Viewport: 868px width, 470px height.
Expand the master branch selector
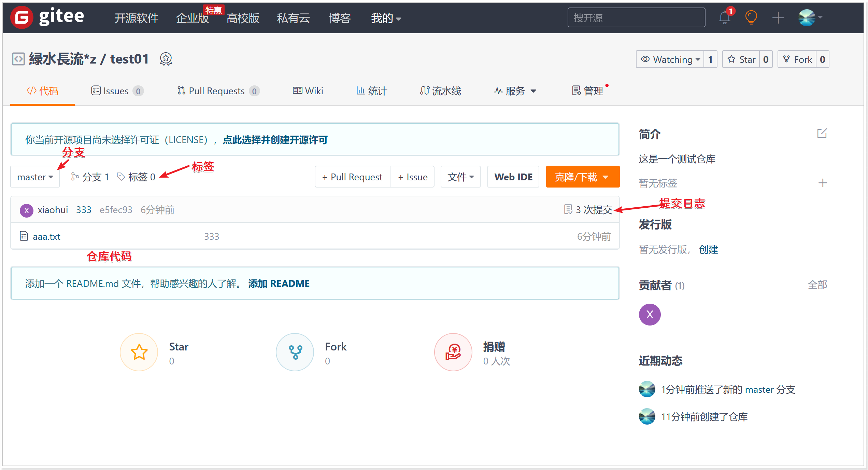coord(35,177)
